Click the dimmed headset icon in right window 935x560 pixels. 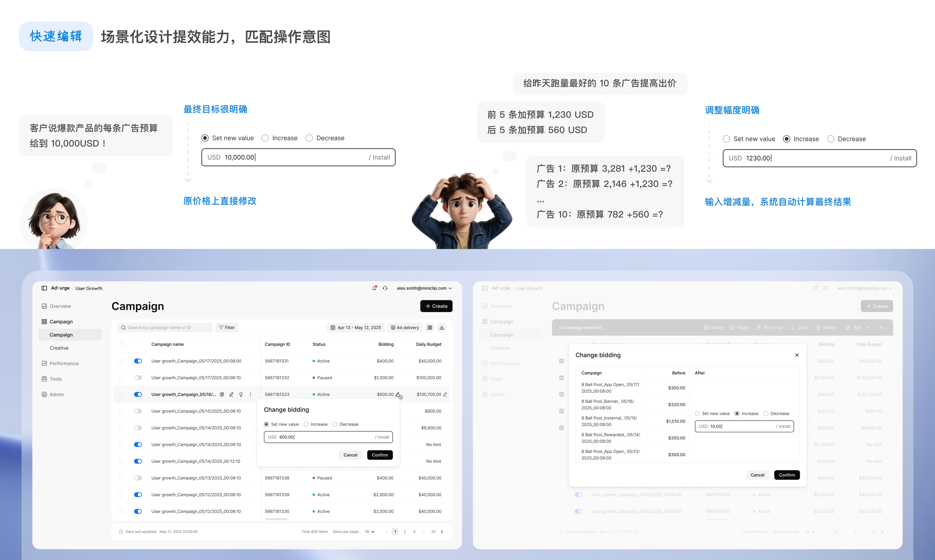[826, 288]
